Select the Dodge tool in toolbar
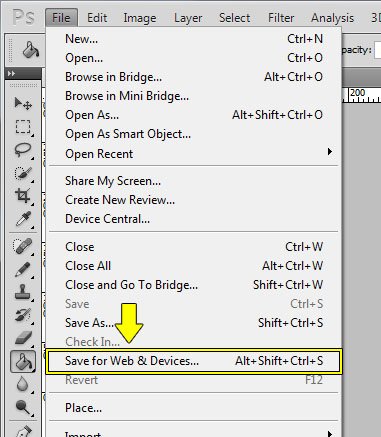The image size is (381, 437). (23, 407)
